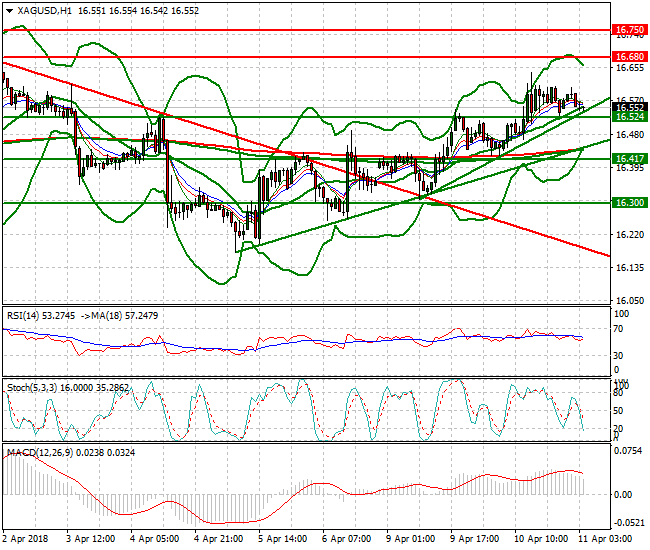Image resolution: width=650 pixels, height=550 pixels.
Task: Click the RSI scale level 30
Action: [618, 356]
